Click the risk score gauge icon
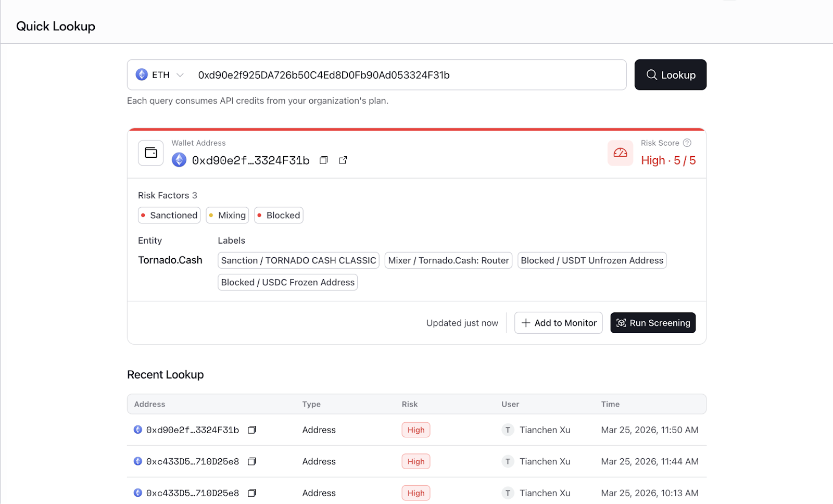This screenshot has height=504, width=833. (620, 153)
